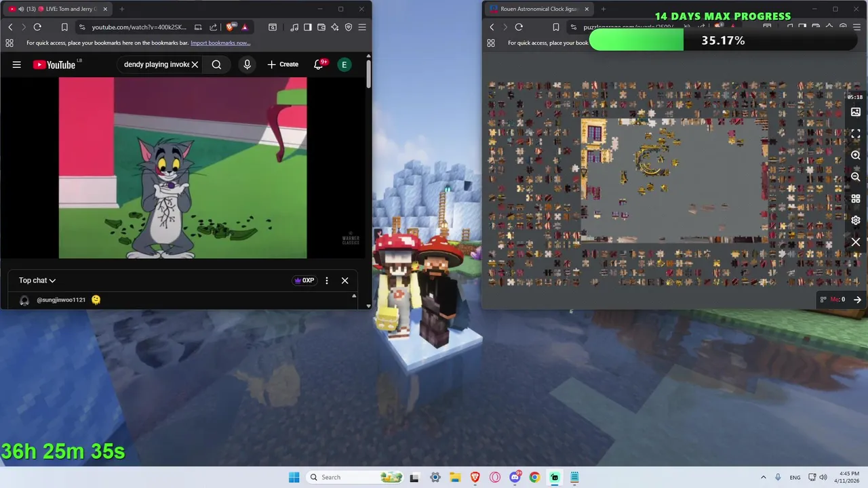
Task: Arrange puzzle pieces with the grid icon
Action: [x=856, y=199]
